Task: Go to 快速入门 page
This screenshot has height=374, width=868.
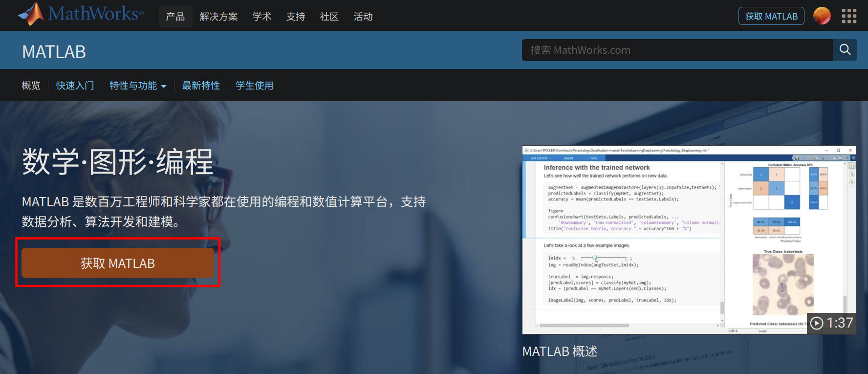Action: pos(75,86)
